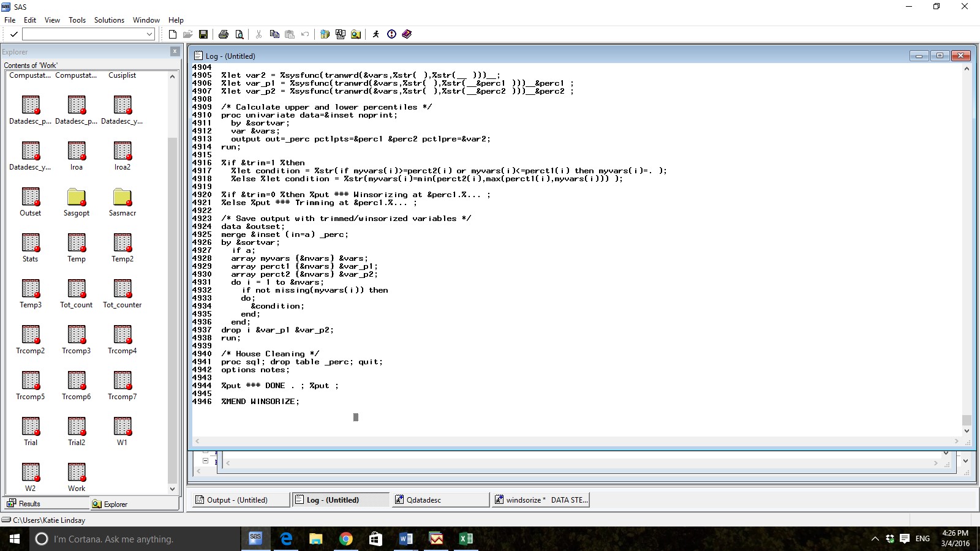The image size is (980, 551).
Task: Open the Print Preview toolbar icon
Action: pos(239,34)
